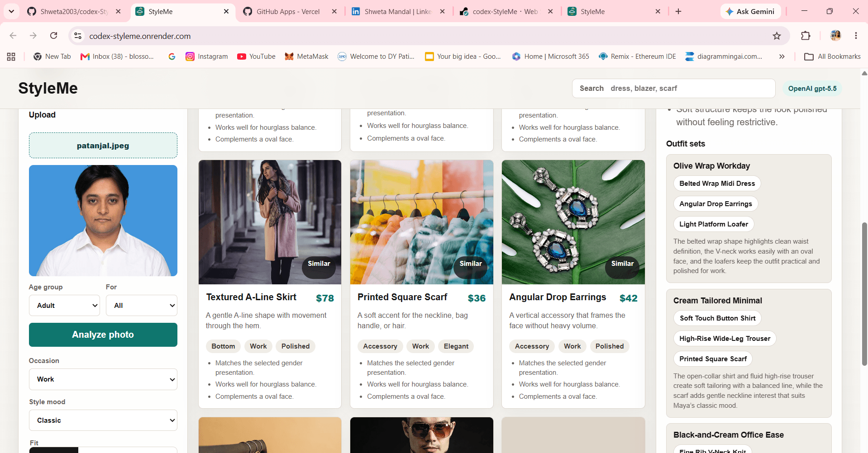Screen dimensions: 868x453
Task: Show more bookmarks with the chevron
Action: point(782,57)
